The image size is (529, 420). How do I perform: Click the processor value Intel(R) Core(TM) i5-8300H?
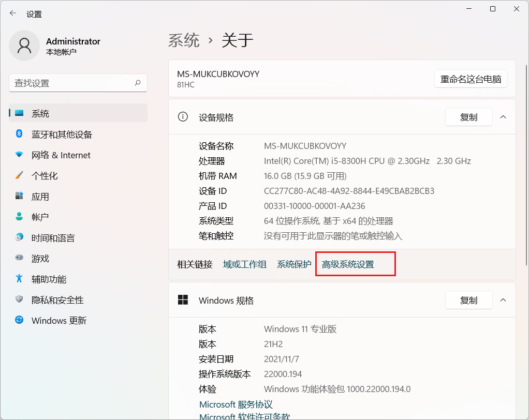click(367, 161)
